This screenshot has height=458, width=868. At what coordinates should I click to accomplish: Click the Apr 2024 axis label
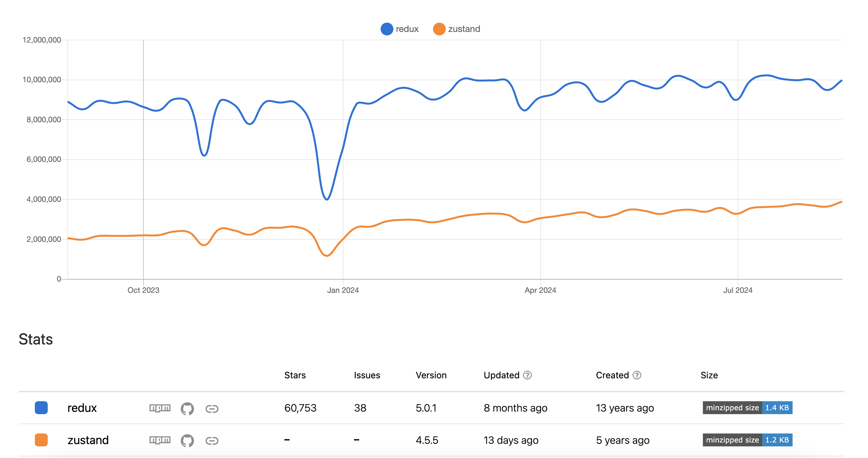coord(540,290)
